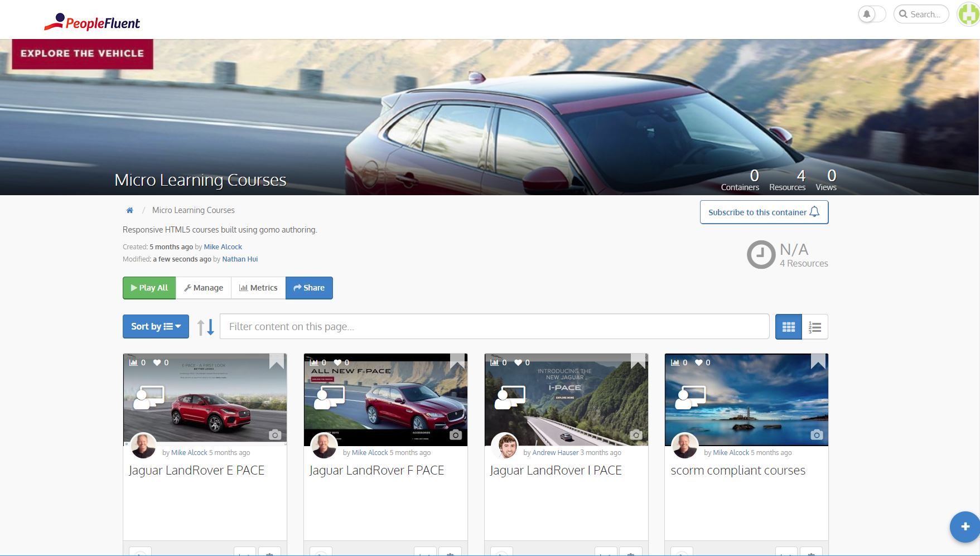Like the Jaguar LandRover E PACE card heart
The width and height of the screenshot is (980, 556).
157,362
